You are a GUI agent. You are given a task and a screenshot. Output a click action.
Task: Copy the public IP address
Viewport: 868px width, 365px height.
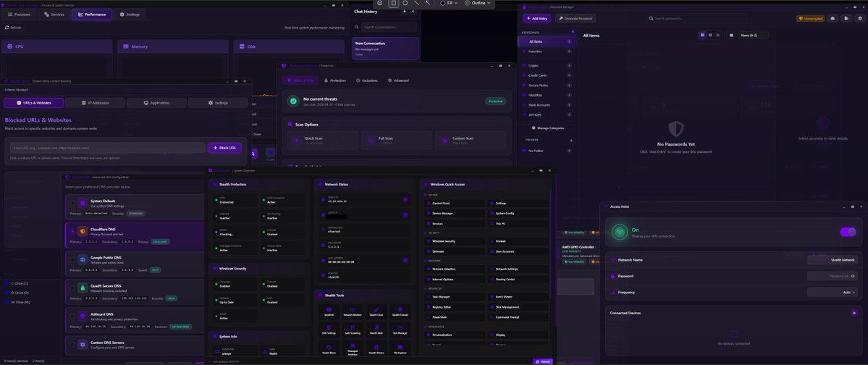click(x=406, y=199)
